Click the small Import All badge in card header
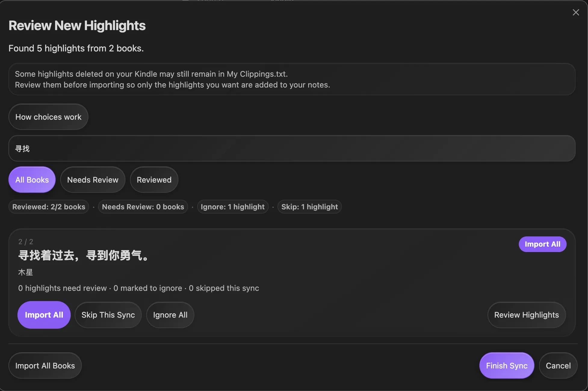This screenshot has width=588, height=391. point(543,244)
